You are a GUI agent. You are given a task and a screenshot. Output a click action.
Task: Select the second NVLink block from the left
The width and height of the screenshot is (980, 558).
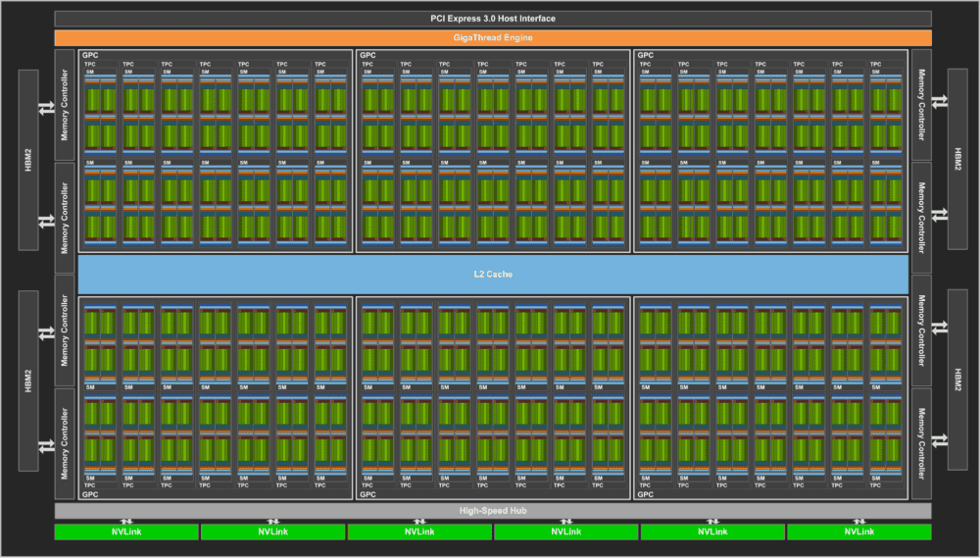click(x=273, y=532)
